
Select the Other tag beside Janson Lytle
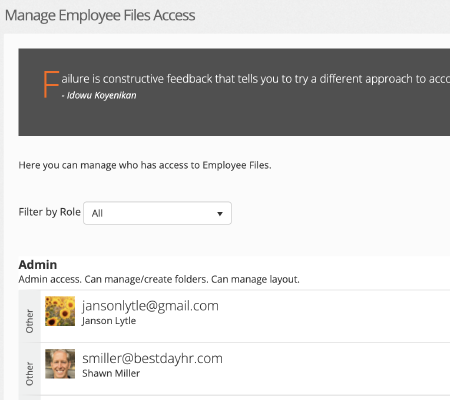tap(30, 321)
